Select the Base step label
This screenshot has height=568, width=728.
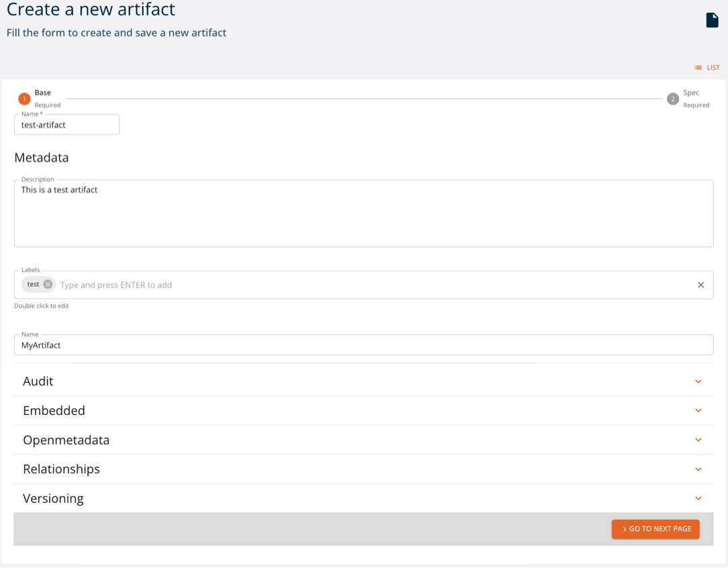(43, 93)
